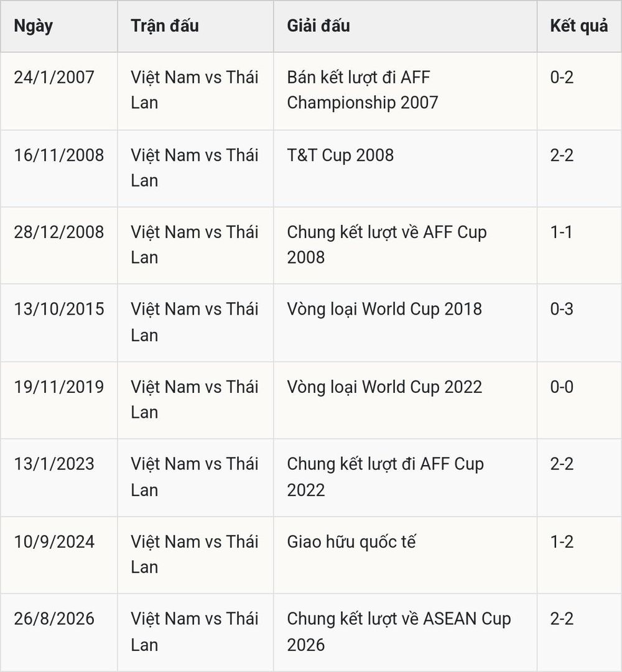
Task: Click the Giải đấu column header
Action: coord(405,26)
